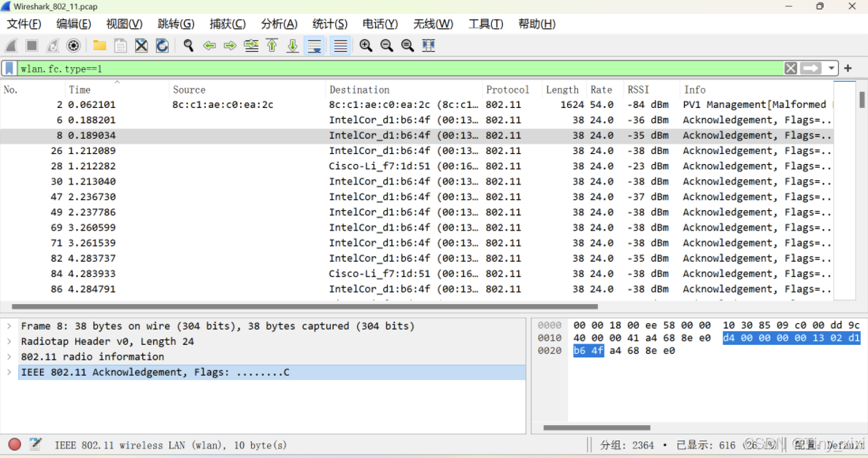Expand the Frame 8 tree node
Viewport: 868px width, 458px height.
tap(9, 326)
